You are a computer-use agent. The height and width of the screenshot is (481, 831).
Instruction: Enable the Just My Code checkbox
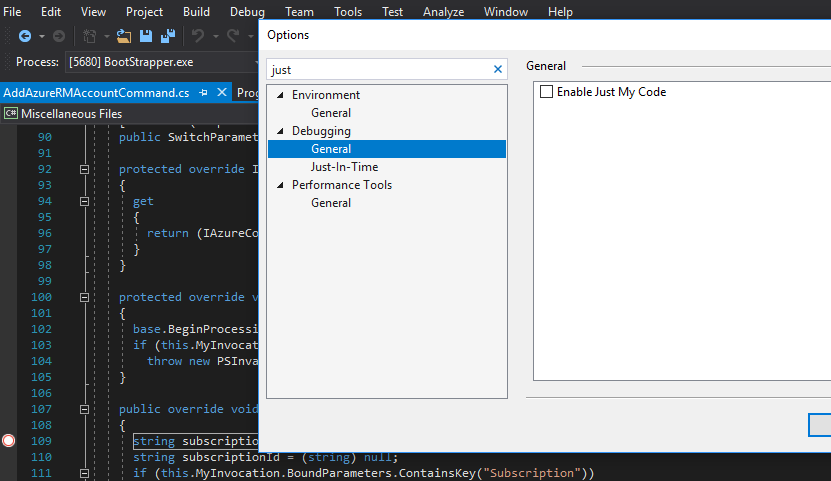(546, 92)
